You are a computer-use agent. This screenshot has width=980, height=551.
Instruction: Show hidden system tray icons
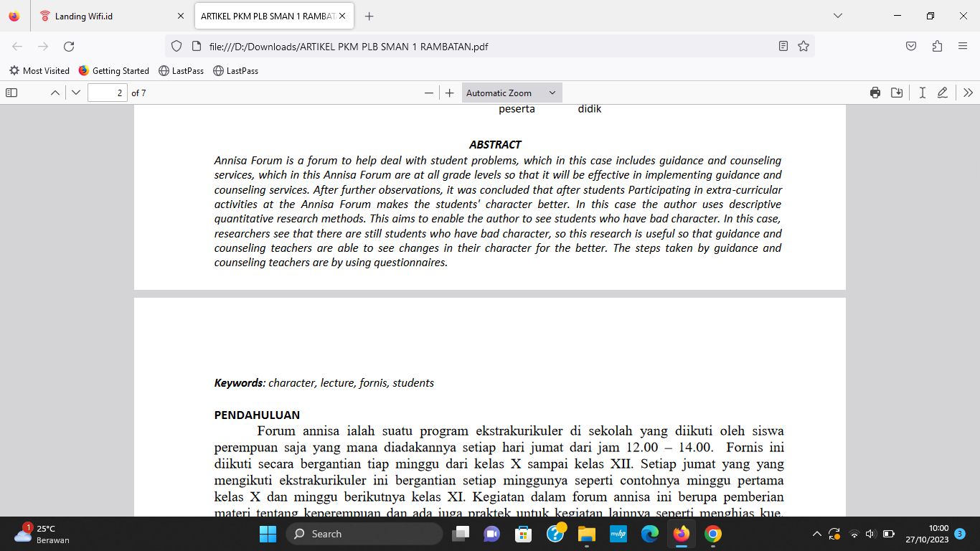[x=817, y=534]
